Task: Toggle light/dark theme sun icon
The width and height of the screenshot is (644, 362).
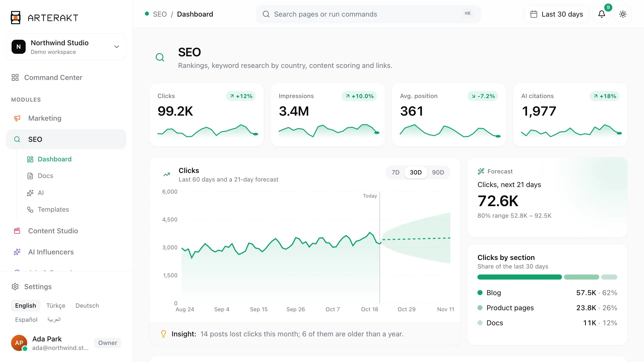Action: [x=623, y=14]
